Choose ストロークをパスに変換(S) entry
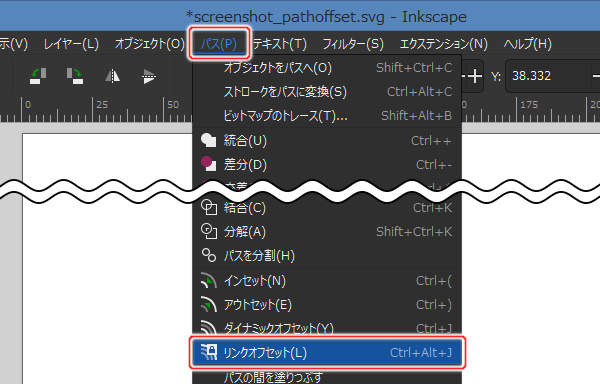Image resolution: width=600 pixels, height=384 pixels. [x=327, y=92]
